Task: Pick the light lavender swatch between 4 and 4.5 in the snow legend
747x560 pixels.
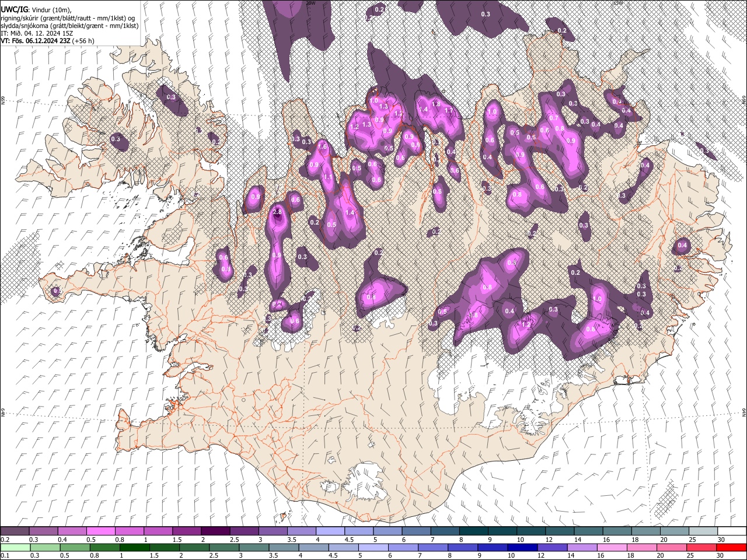Action: point(330,531)
